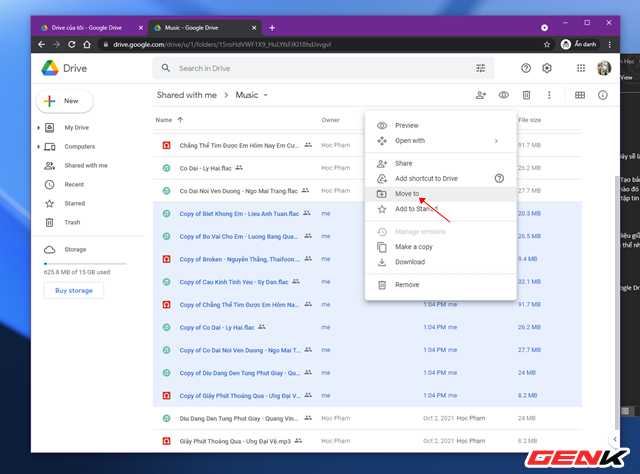The height and width of the screenshot is (474, 640).
Task: Click the trash remove toolbar icon
Action: coord(527,95)
